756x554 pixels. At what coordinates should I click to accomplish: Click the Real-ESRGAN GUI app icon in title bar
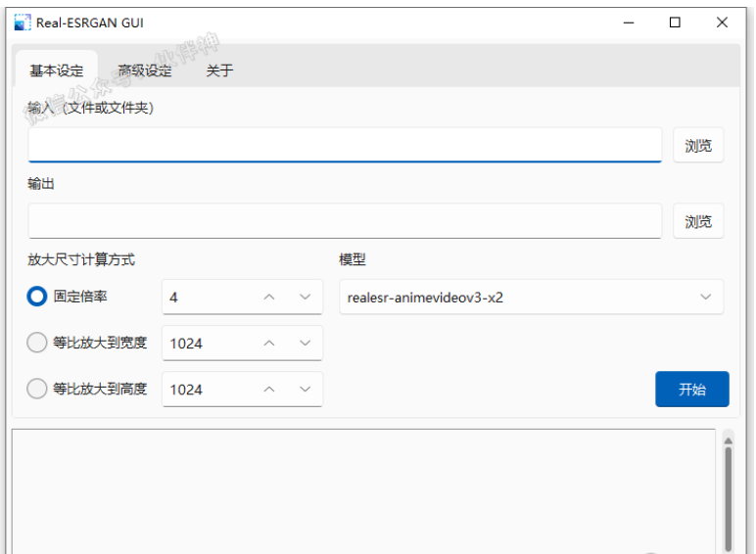pos(23,23)
